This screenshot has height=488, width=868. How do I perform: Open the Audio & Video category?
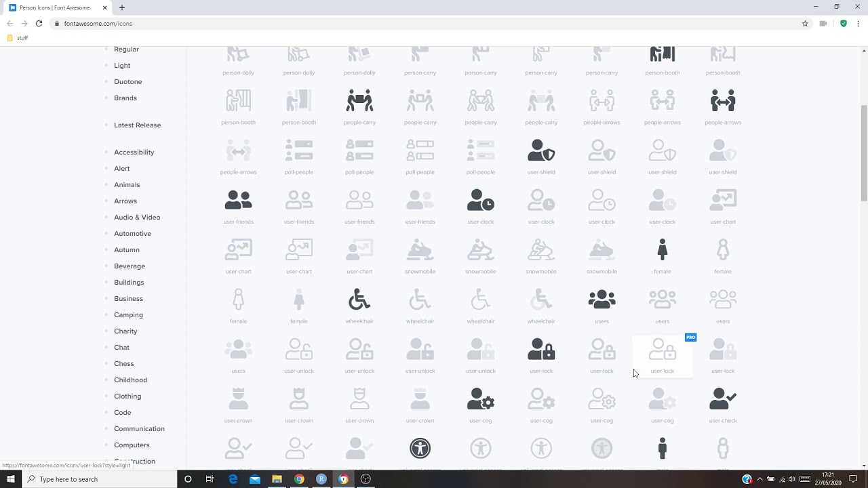coord(137,218)
